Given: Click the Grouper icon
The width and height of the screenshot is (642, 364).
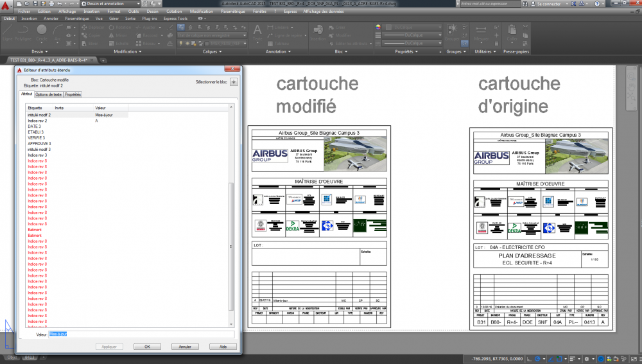Looking at the screenshot, I should click(x=452, y=32).
